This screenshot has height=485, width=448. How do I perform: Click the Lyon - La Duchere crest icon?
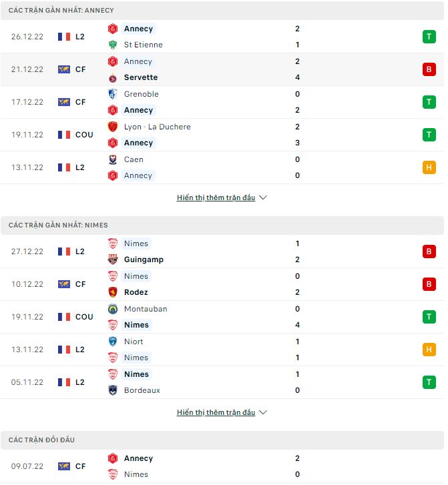coord(113,127)
